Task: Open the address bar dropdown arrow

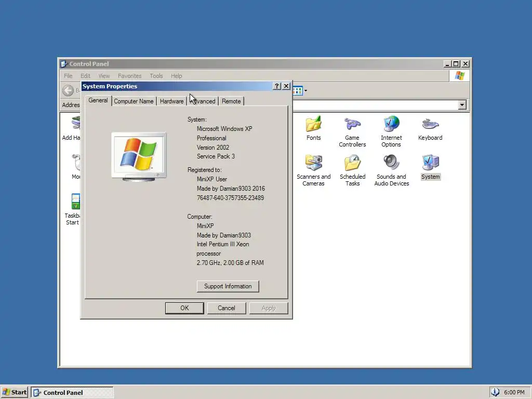Action: [x=462, y=105]
